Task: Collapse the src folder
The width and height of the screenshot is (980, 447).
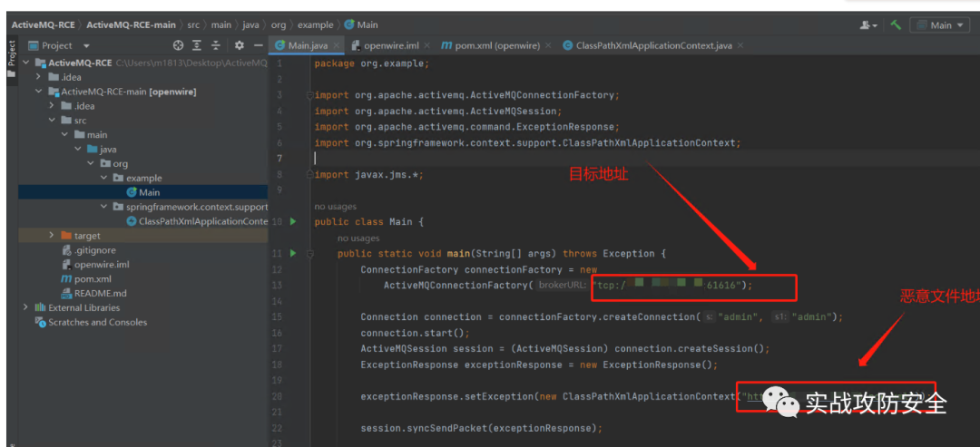Action: (x=52, y=120)
